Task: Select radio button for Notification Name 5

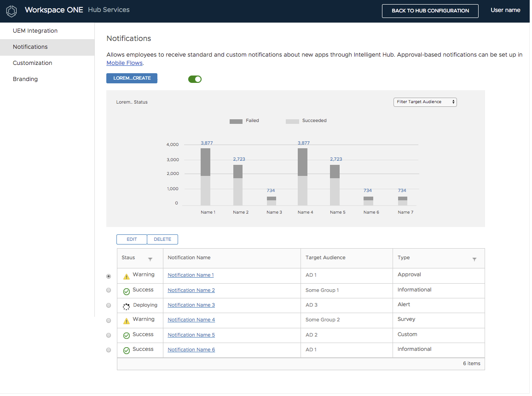Action: coord(109,335)
